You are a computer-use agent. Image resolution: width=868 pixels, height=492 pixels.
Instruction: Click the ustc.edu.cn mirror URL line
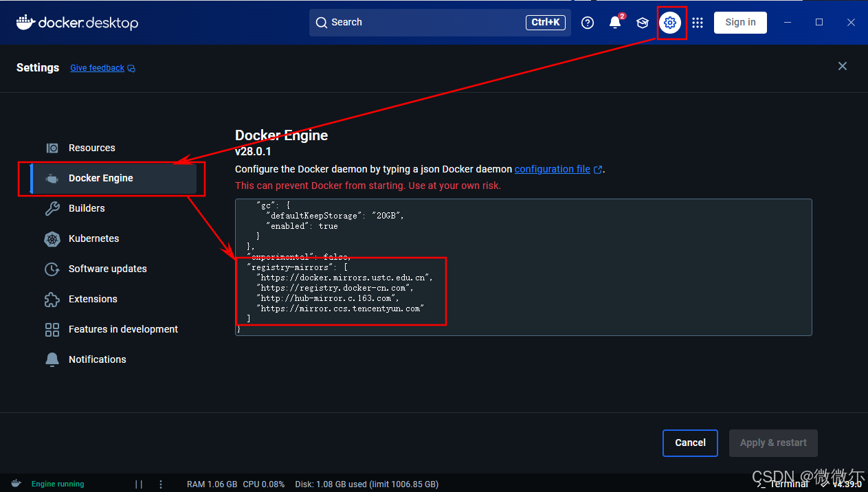345,278
